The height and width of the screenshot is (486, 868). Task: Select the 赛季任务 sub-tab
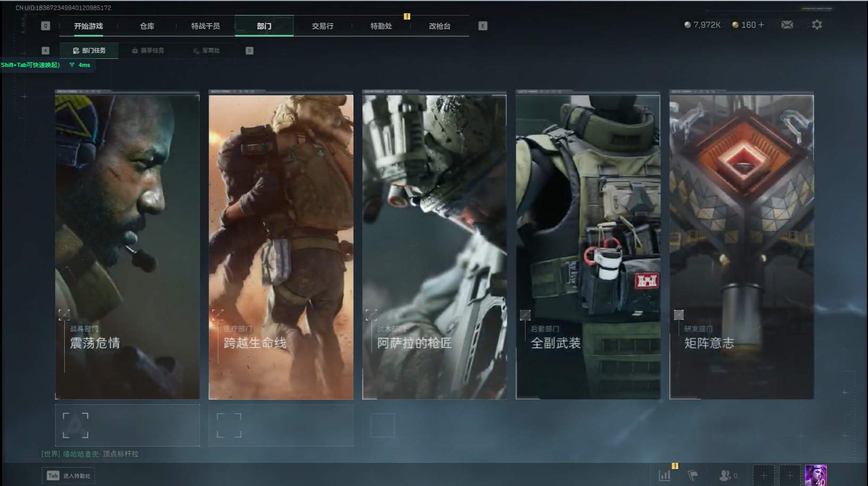148,51
